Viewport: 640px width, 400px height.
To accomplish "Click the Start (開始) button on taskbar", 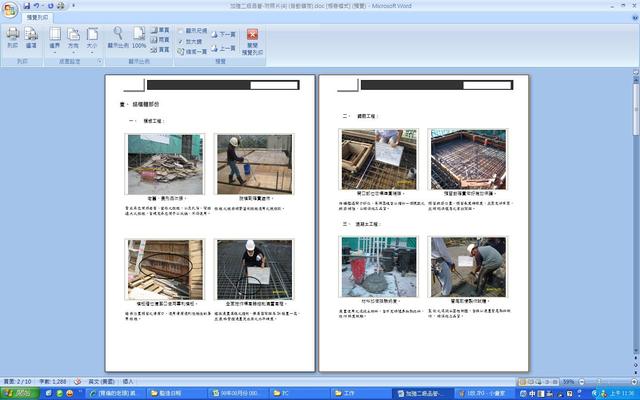I will pos(20,393).
